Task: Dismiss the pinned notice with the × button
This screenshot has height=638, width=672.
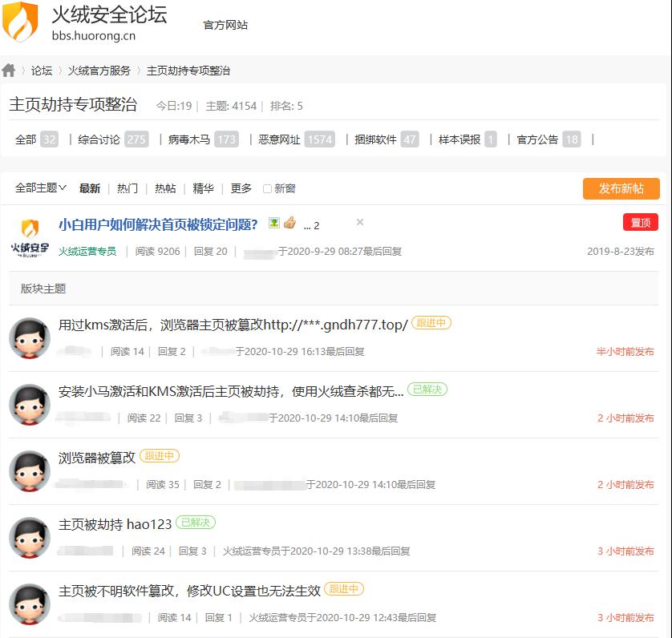Action: pos(359,223)
